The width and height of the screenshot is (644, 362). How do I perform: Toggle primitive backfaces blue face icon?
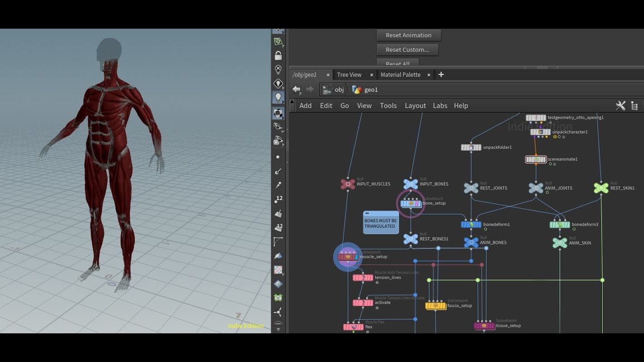tap(278, 256)
